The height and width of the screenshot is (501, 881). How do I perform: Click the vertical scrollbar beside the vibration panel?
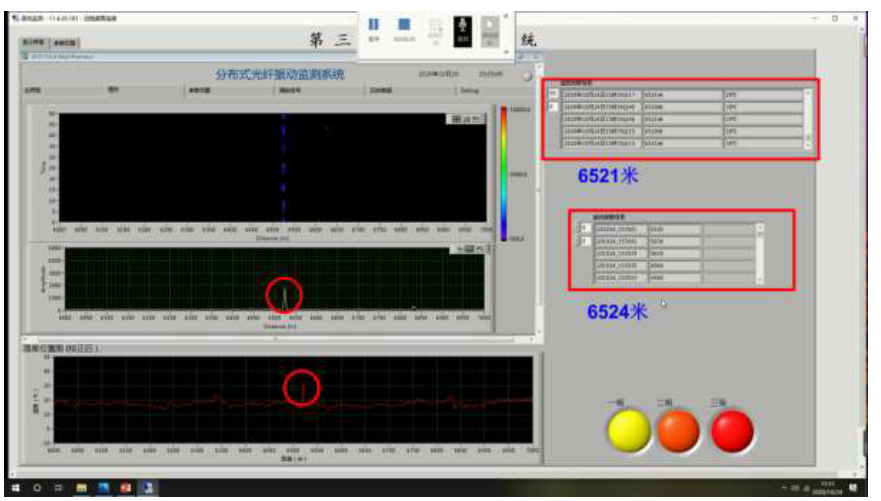click(539, 199)
